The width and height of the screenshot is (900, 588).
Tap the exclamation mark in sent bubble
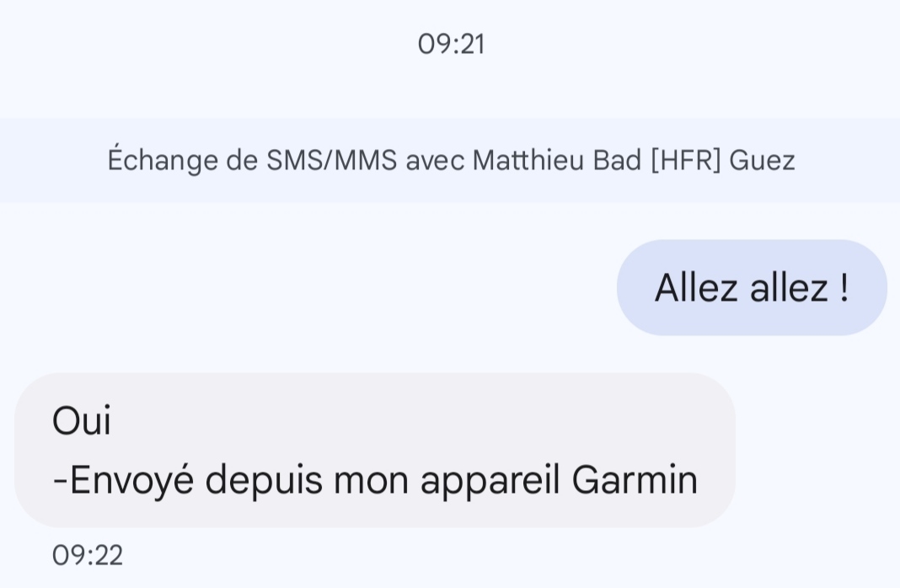tap(844, 288)
